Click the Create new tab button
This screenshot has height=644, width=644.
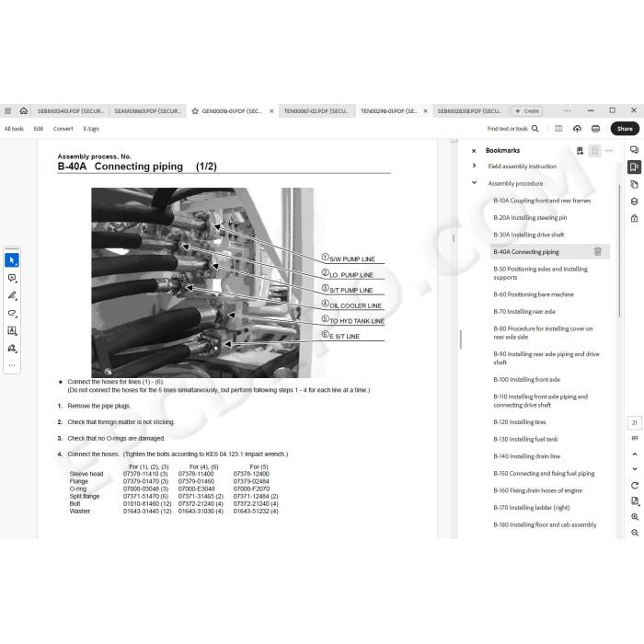tap(527, 111)
